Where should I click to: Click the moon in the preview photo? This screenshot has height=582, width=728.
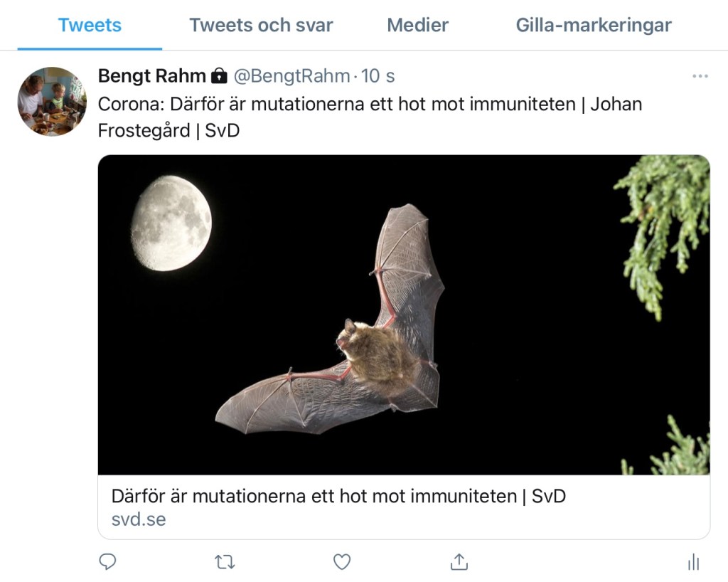[171, 223]
